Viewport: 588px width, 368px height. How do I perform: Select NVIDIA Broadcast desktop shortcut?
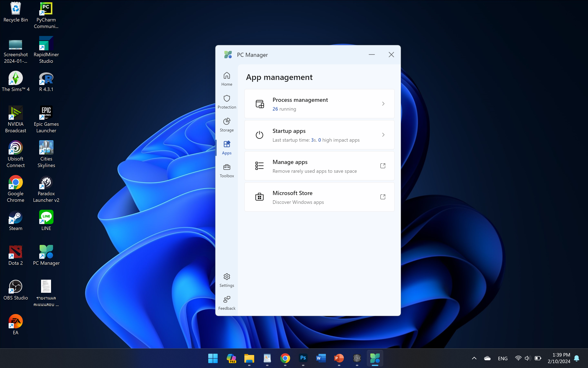(16, 120)
